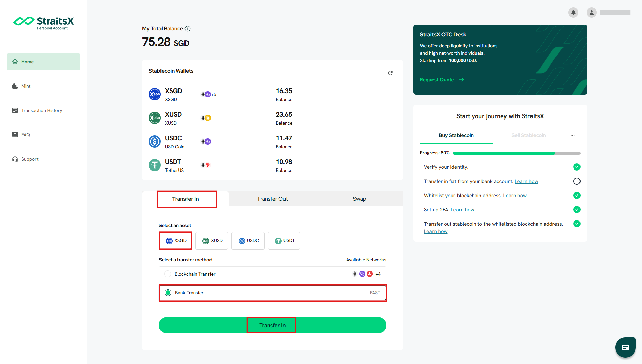
Task: Click the Support headset icon
Action: tap(15, 159)
